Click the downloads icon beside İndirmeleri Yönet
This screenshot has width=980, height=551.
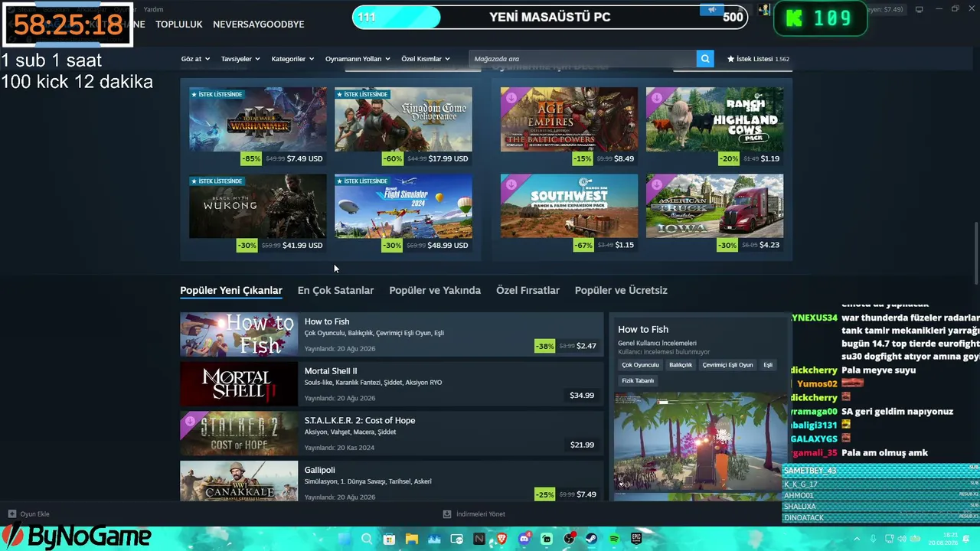pos(447,514)
